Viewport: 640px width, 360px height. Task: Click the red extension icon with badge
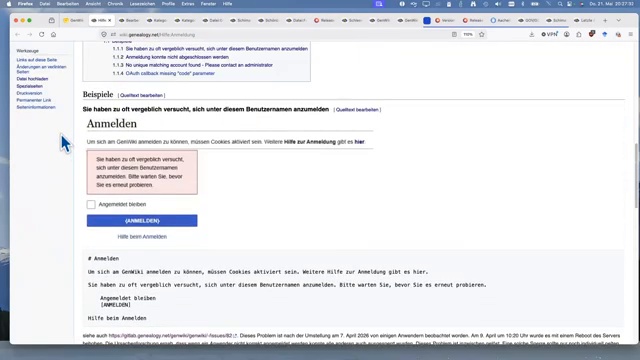tap(592, 34)
